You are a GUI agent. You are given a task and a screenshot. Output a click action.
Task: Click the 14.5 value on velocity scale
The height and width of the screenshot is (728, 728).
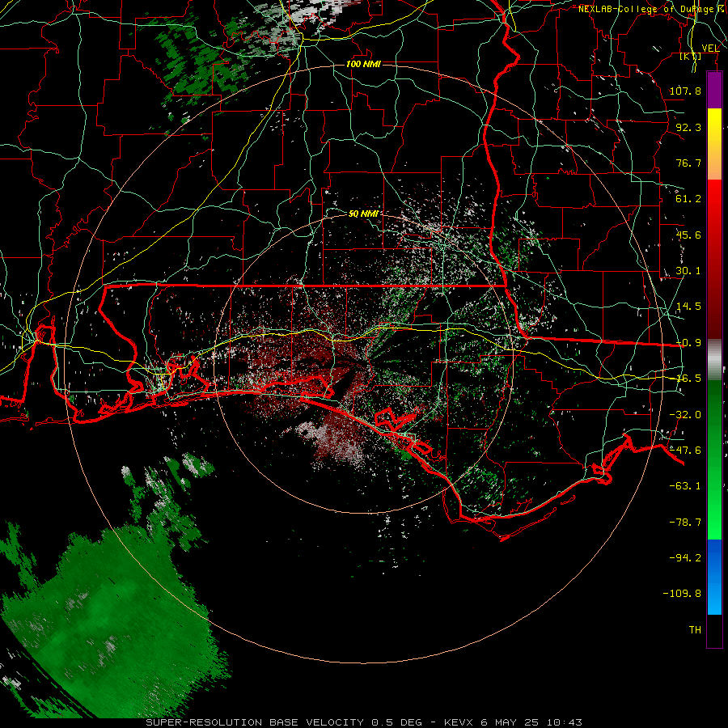(688, 307)
